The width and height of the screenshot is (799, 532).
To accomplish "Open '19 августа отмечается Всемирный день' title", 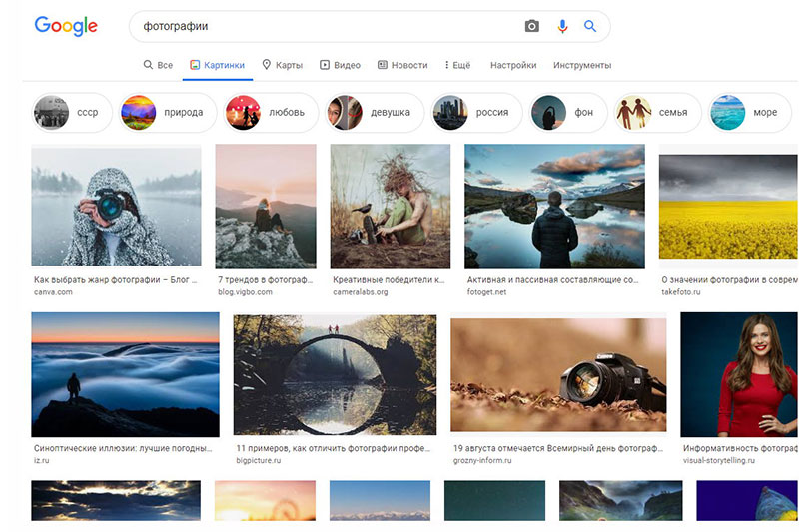I will [558, 448].
